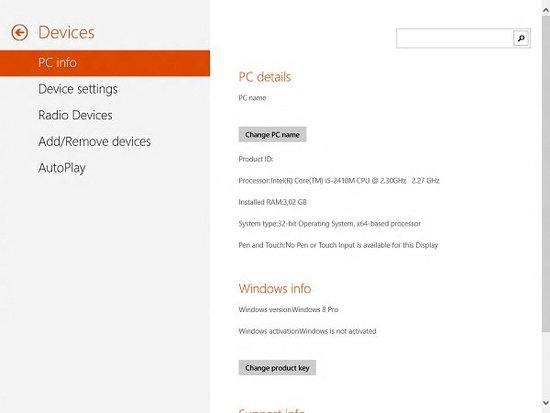Click inside the search text box

click(455, 38)
